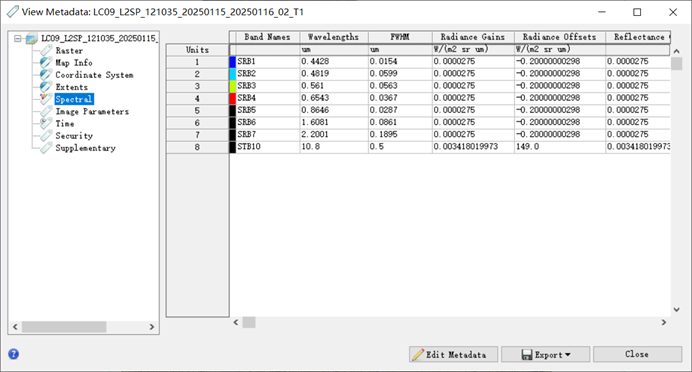
Task: Click the tree panel scroll right arrow
Action: click(x=152, y=327)
